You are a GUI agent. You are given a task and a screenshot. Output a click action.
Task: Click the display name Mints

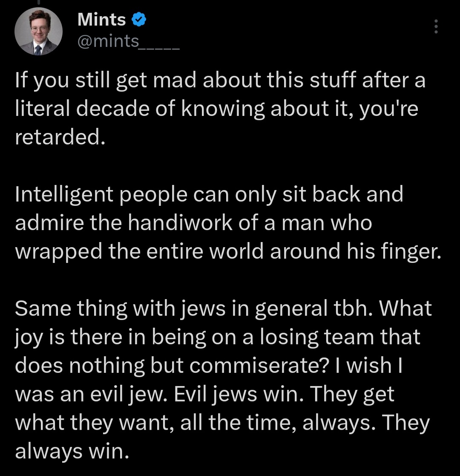[102, 20]
